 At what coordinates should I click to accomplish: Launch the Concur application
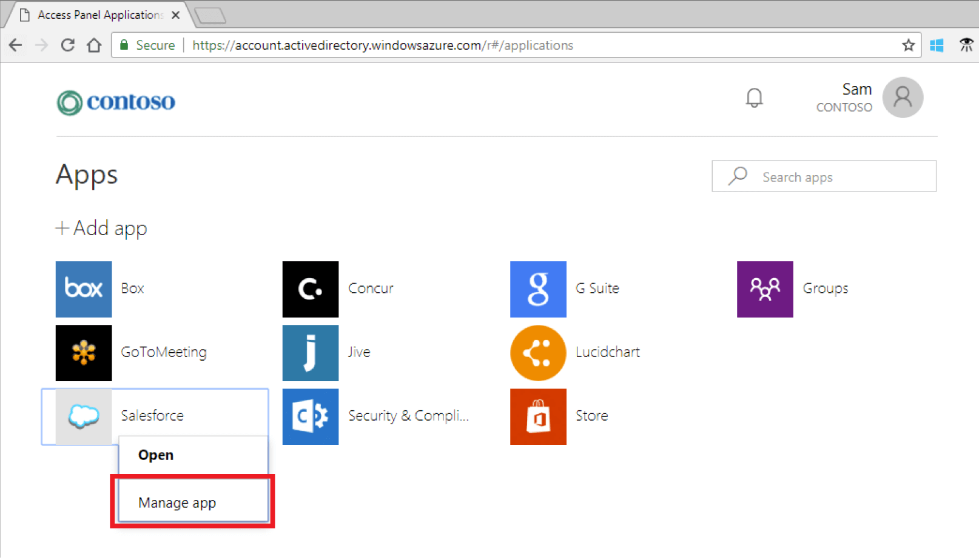click(310, 289)
